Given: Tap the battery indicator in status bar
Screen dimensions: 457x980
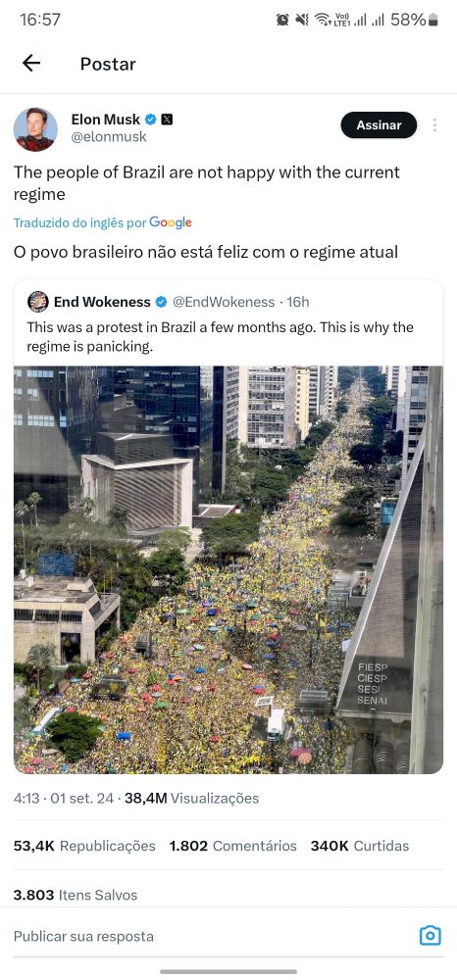Looking at the screenshot, I should (433, 20).
